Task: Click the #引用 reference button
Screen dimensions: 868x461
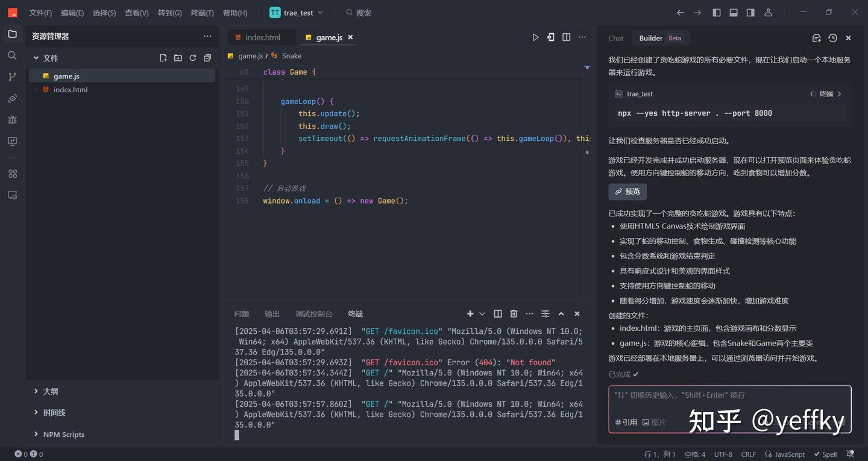Action: 626,422
